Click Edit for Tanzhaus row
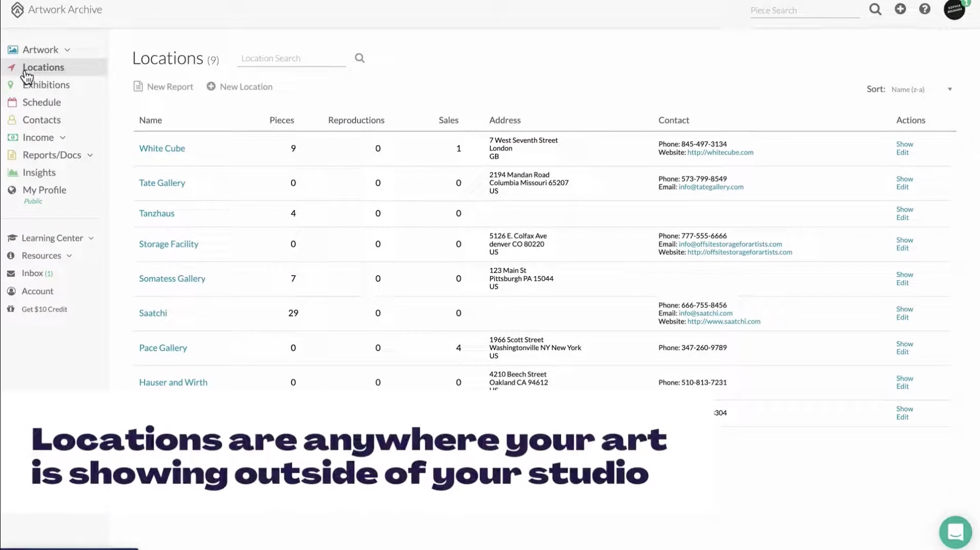Viewport: 980px width, 550px height. coord(902,218)
